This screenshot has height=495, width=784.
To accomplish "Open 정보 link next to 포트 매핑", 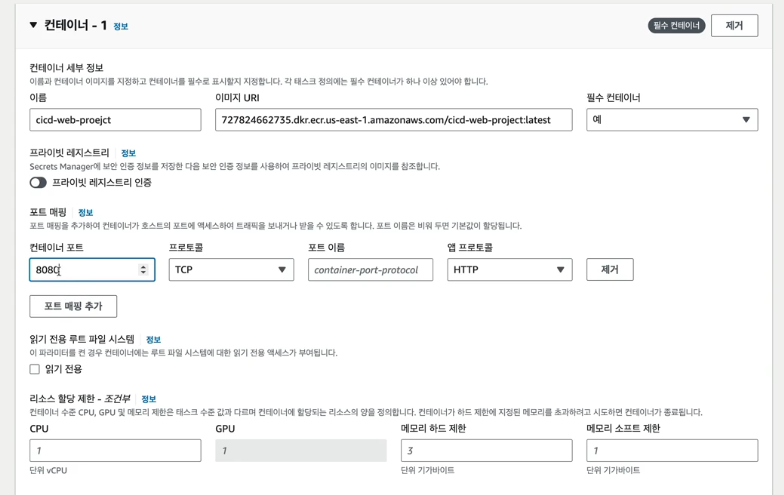I will click(86, 212).
